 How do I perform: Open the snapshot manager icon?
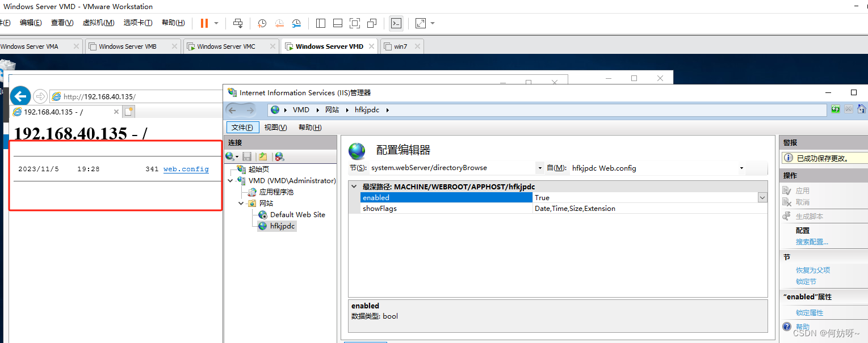click(x=296, y=23)
